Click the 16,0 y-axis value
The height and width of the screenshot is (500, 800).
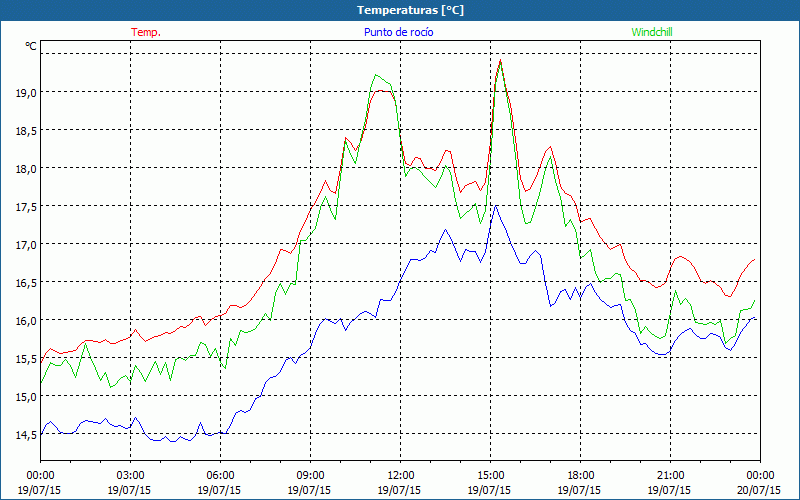26,320
